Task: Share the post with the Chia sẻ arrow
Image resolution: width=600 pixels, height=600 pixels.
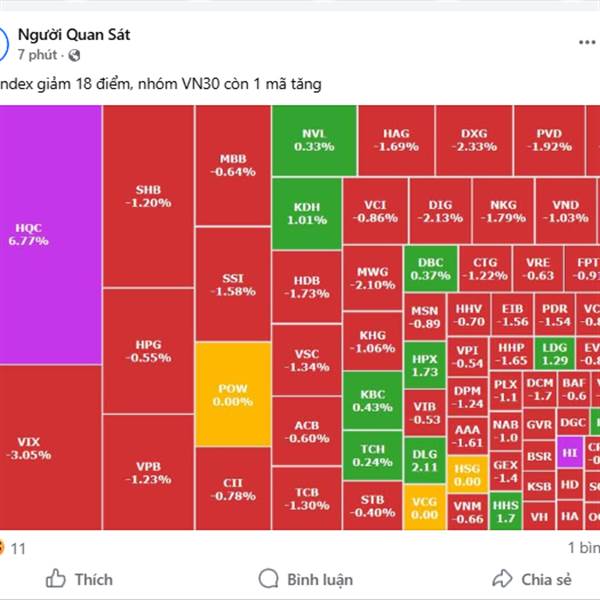Action: 502,579
